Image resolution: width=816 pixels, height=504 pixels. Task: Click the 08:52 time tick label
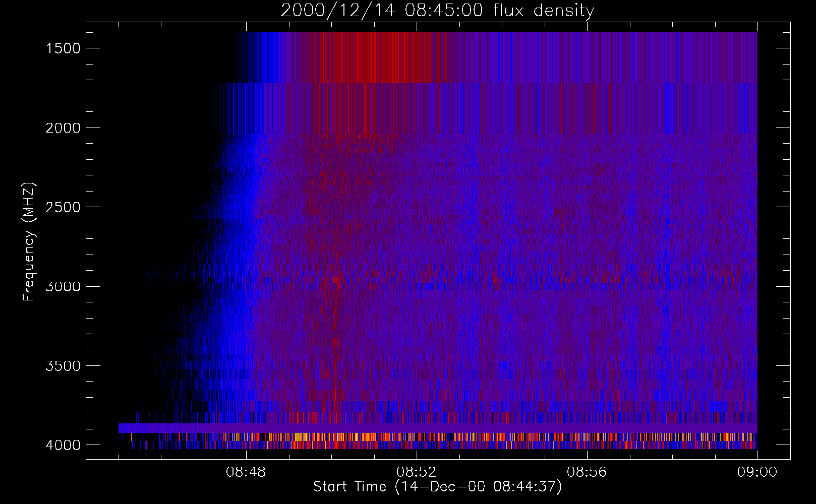[417, 472]
